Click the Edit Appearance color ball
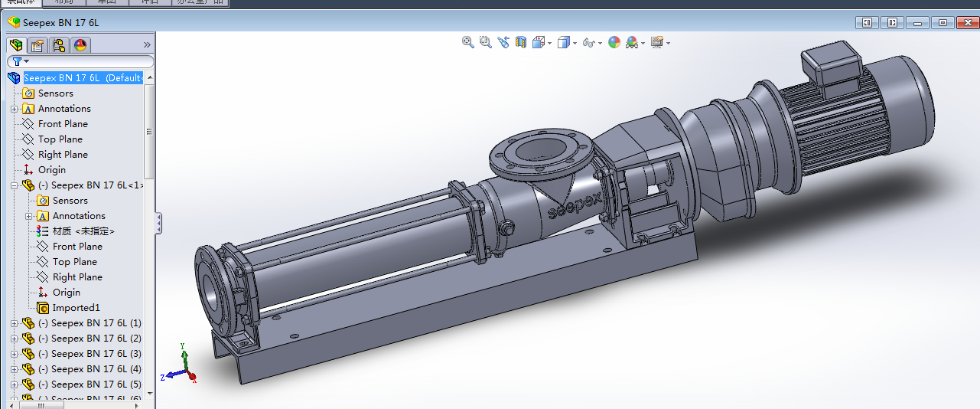Image resolution: width=980 pixels, height=409 pixels. (614, 42)
